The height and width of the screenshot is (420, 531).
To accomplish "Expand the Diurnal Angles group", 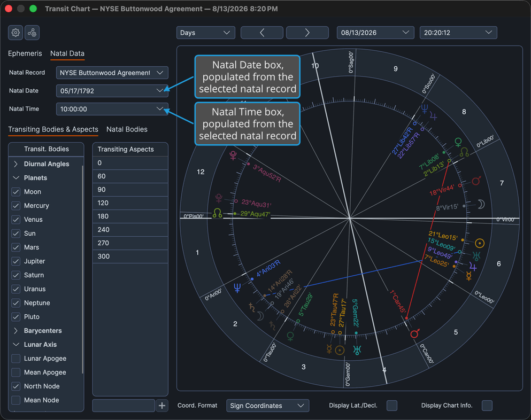I will click(x=16, y=164).
